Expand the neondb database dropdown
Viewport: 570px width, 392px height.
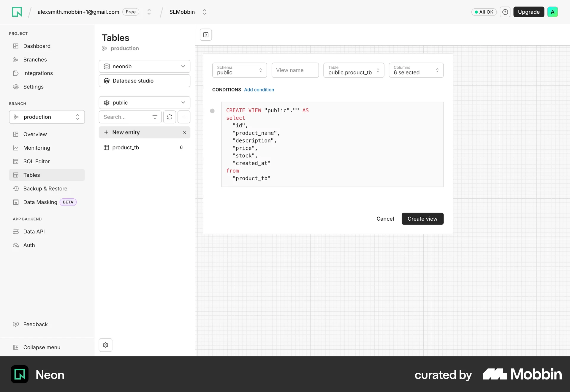(145, 67)
